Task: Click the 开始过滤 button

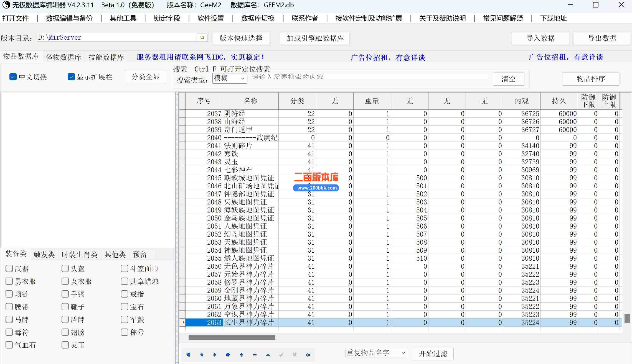Action: pos(433,354)
